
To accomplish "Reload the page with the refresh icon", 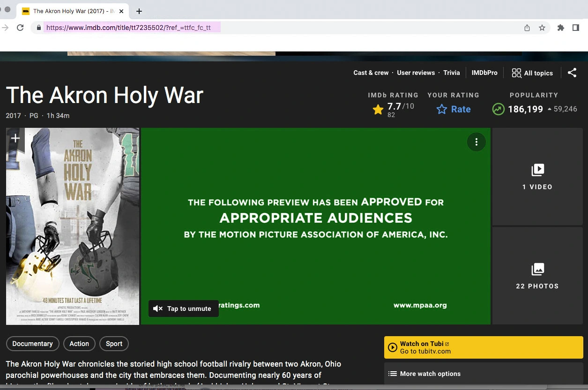I will coord(20,28).
